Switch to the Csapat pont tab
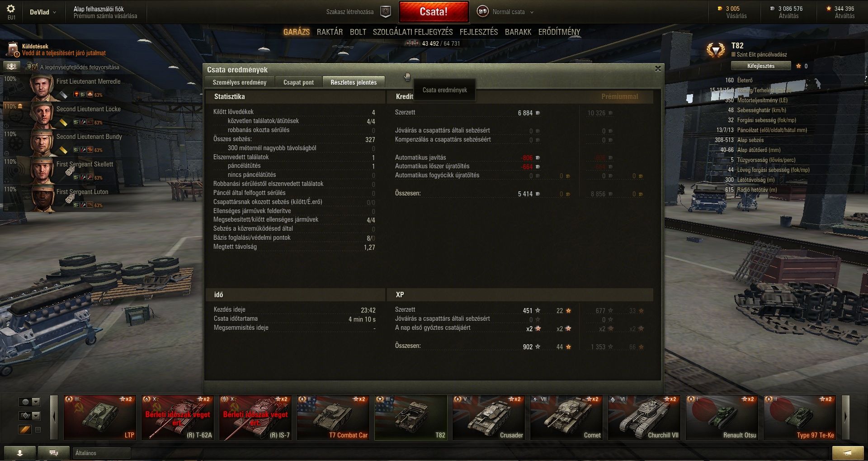868x461 pixels. pos(298,82)
